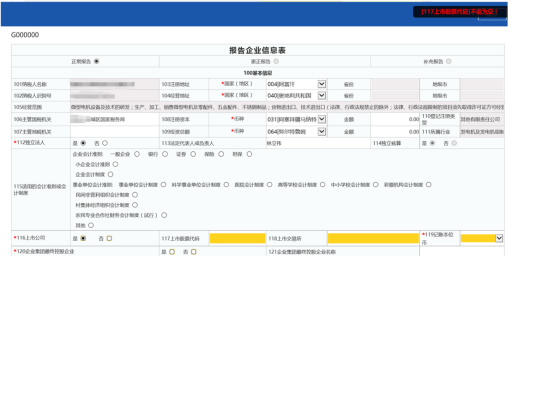Choose 否 for 116上市公司
This screenshot has height=410, width=554.
pos(109,238)
